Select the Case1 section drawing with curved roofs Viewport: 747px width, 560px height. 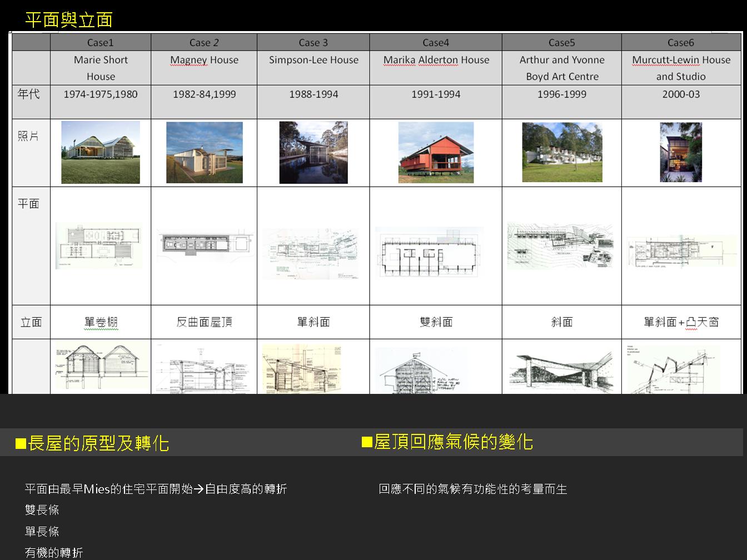(102, 367)
